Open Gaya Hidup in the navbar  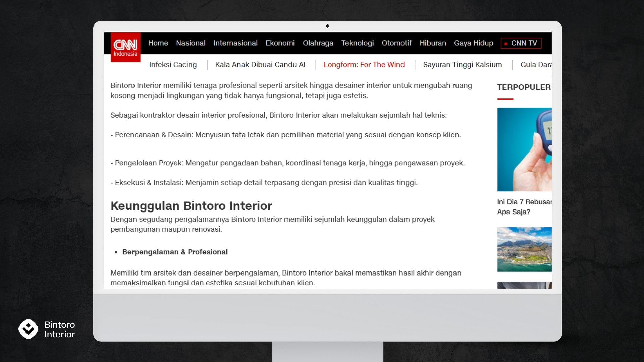click(473, 43)
